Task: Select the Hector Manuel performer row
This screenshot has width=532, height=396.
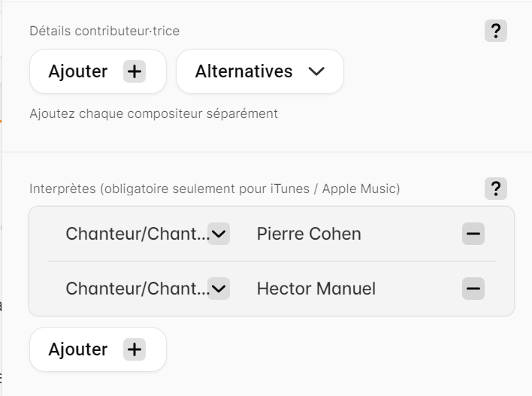Action: (271, 289)
